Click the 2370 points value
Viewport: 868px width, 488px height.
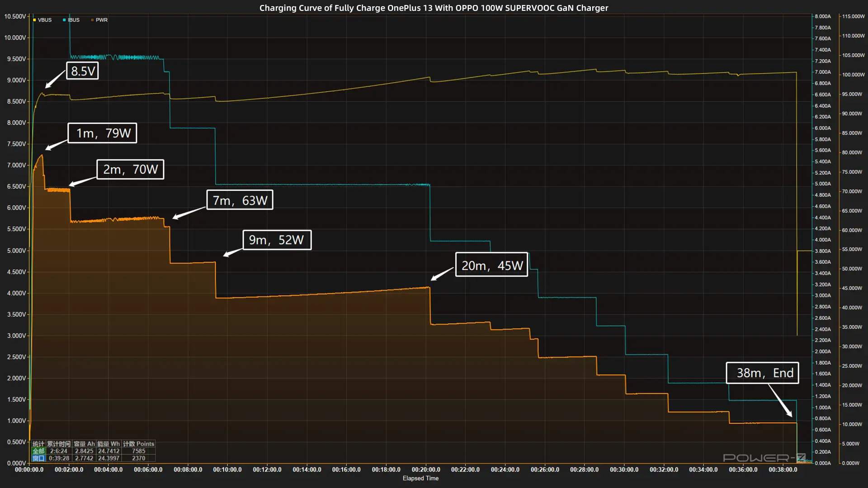(x=139, y=458)
